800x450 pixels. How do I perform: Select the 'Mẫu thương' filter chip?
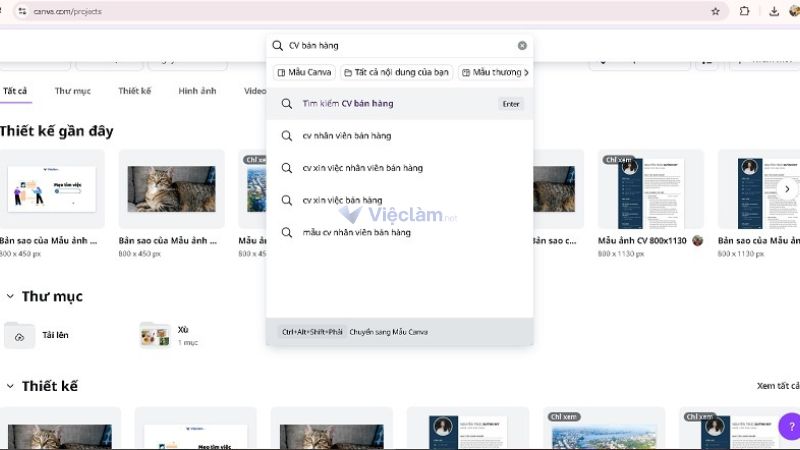pyautogui.click(x=491, y=72)
